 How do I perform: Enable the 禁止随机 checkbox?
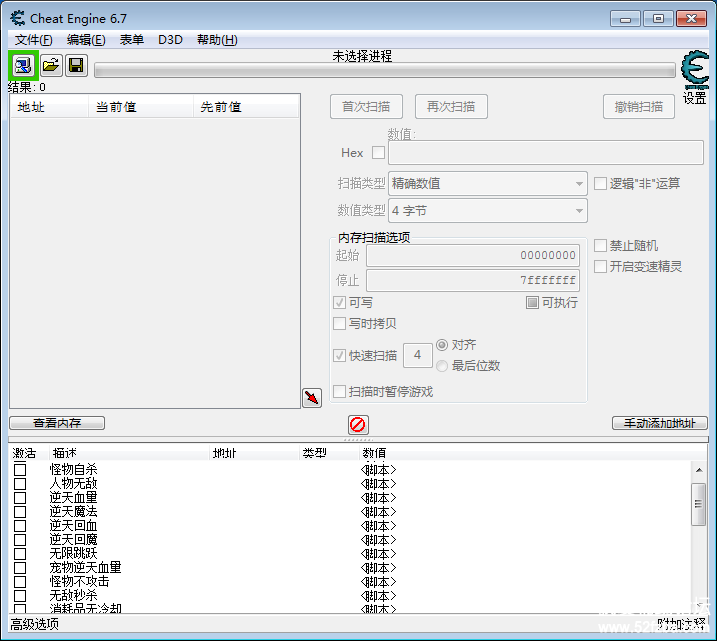click(600, 246)
